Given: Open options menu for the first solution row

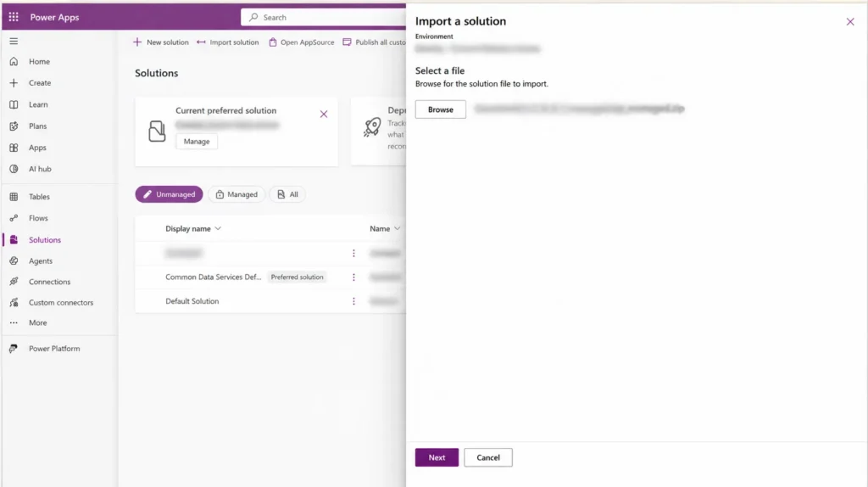Looking at the screenshot, I should pyautogui.click(x=353, y=253).
